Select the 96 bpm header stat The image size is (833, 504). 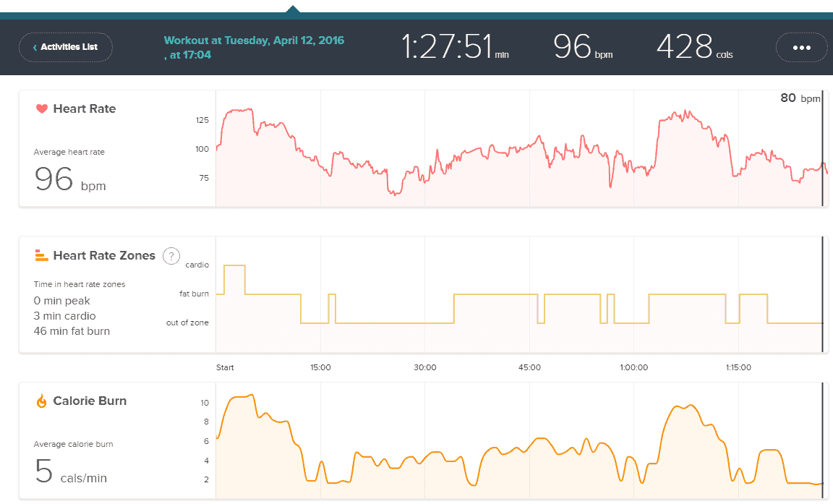click(x=583, y=47)
